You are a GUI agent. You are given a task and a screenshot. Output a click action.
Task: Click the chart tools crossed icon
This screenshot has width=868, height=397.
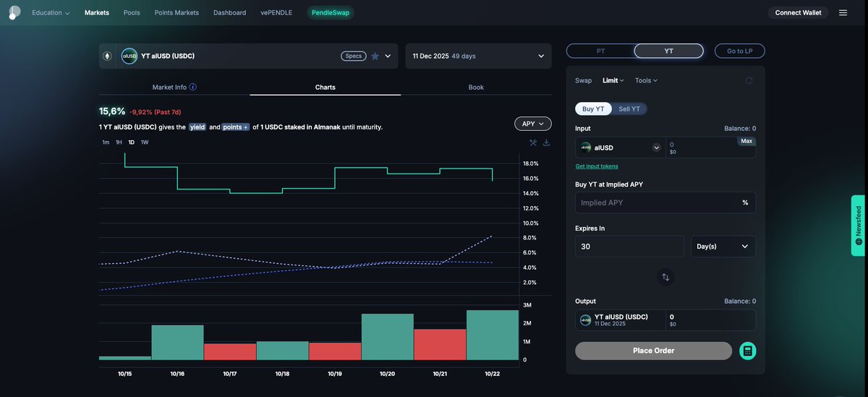[533, 142]
